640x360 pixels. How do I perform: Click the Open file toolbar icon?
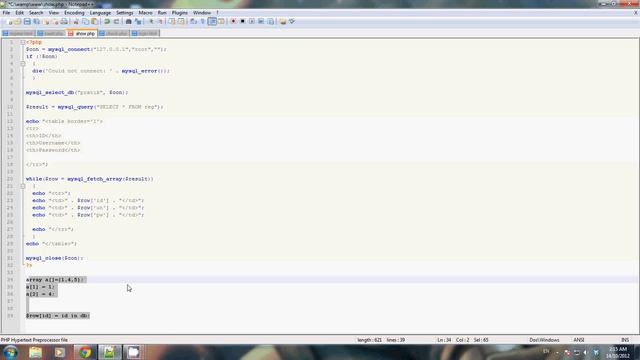18,21
